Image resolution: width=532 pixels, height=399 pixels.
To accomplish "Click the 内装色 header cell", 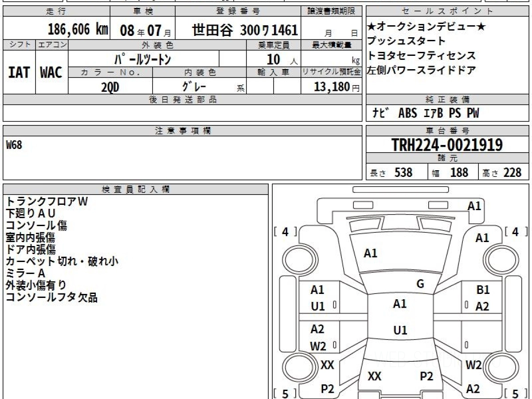I will [199, 72].
